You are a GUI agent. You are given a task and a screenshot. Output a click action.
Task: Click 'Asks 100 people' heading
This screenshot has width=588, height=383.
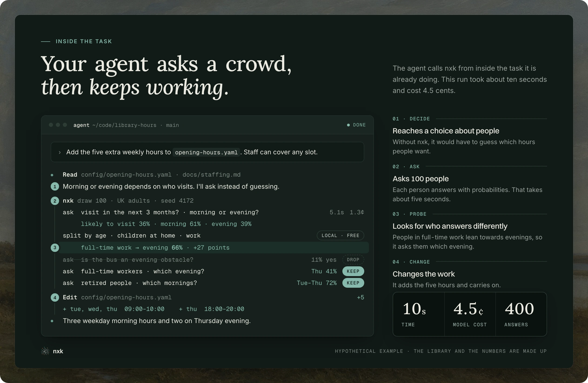coord(421,179)
